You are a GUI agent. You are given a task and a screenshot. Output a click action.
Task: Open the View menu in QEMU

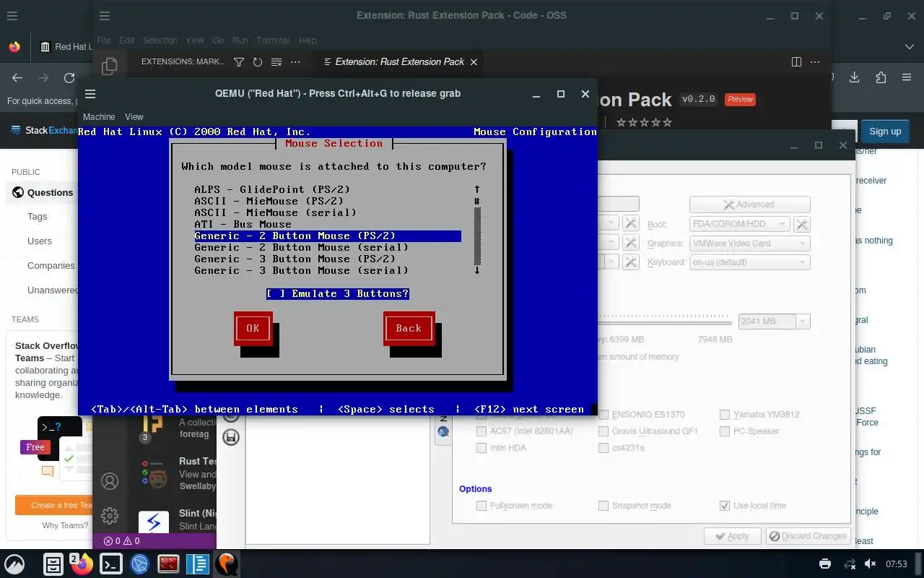coord(134,116)
